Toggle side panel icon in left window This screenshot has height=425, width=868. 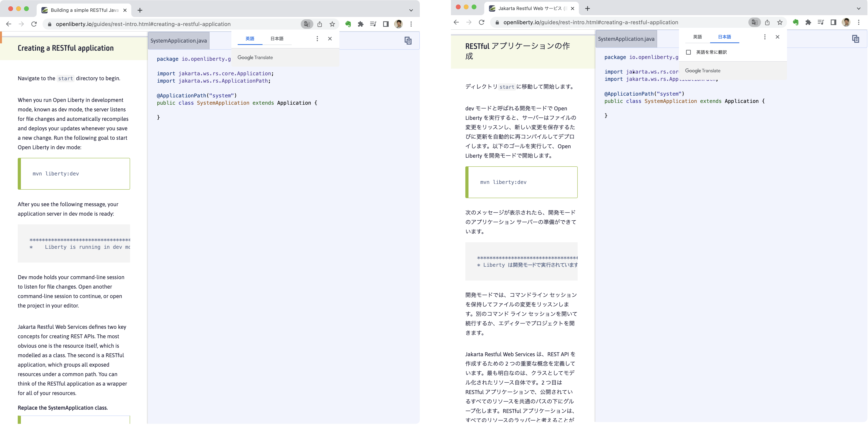(386, 24)
